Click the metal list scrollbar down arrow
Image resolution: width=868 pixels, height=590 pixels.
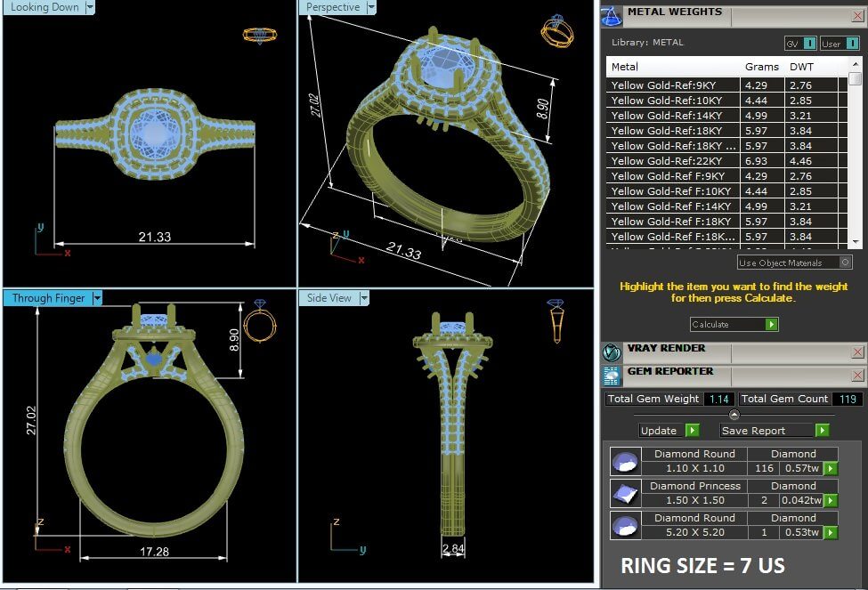[856, 241]
